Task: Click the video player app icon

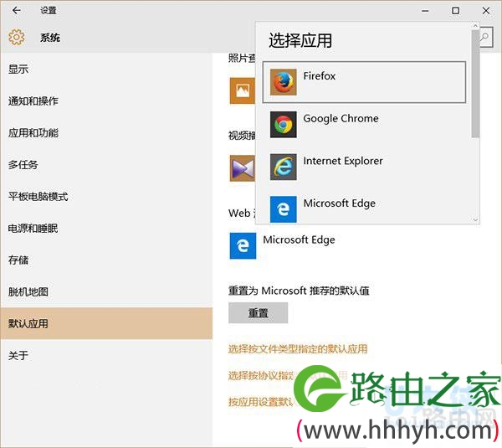Action: (x=243, y=168)
